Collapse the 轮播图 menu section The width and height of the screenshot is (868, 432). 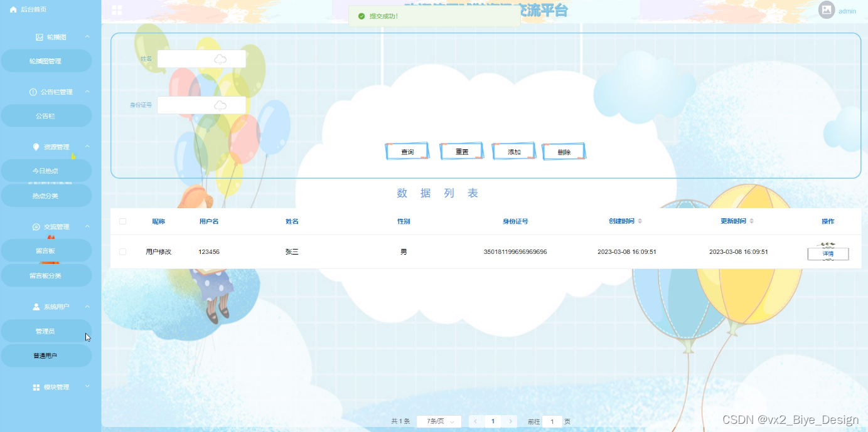pyautogui.click(x=87, y=37)
